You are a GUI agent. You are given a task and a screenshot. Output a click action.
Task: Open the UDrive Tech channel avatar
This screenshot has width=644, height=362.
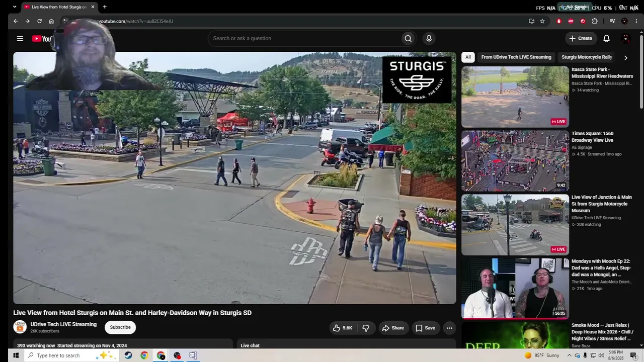[x=20, y=327]
